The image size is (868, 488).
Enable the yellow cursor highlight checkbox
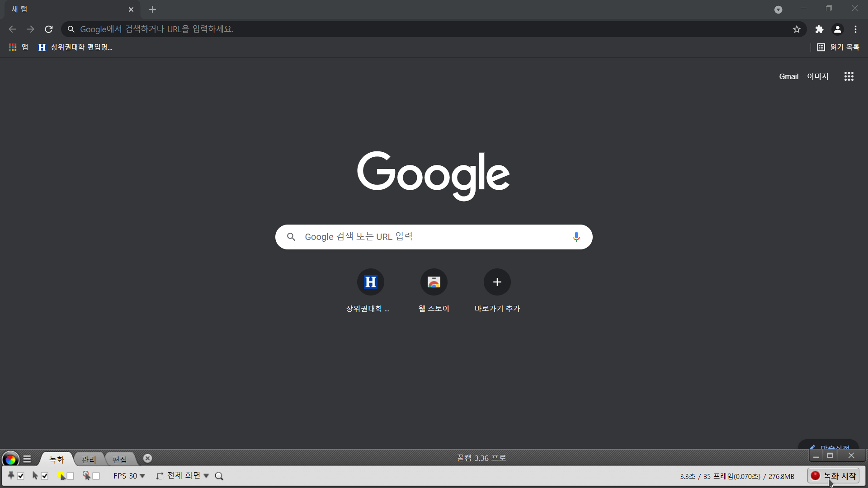click(71, 476)
